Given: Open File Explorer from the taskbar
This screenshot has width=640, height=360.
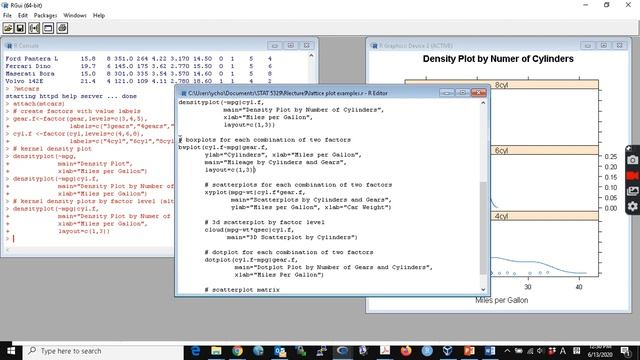Looking at the screenshot, I should pyautogui.click(x=216, y=351).
